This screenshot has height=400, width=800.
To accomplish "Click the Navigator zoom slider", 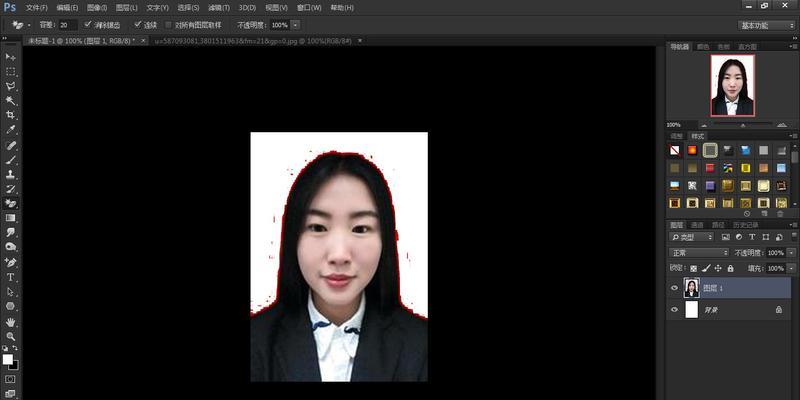I will pos(742,125).
